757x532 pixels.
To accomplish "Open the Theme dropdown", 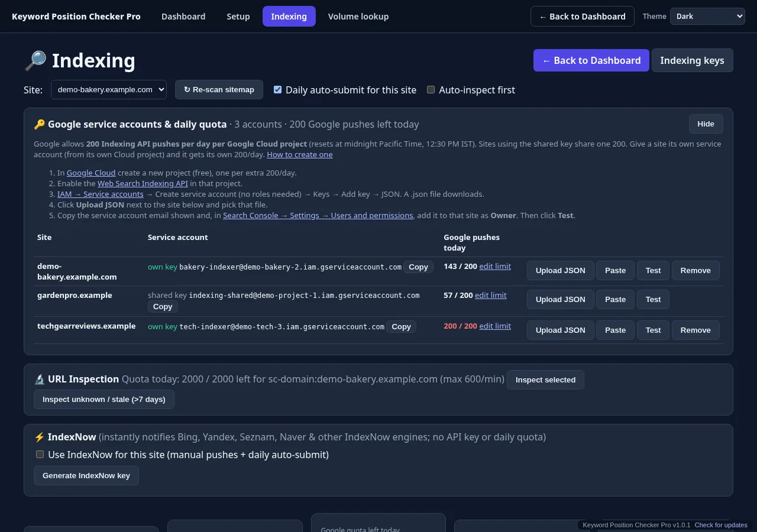I will [x=707, y=17].
